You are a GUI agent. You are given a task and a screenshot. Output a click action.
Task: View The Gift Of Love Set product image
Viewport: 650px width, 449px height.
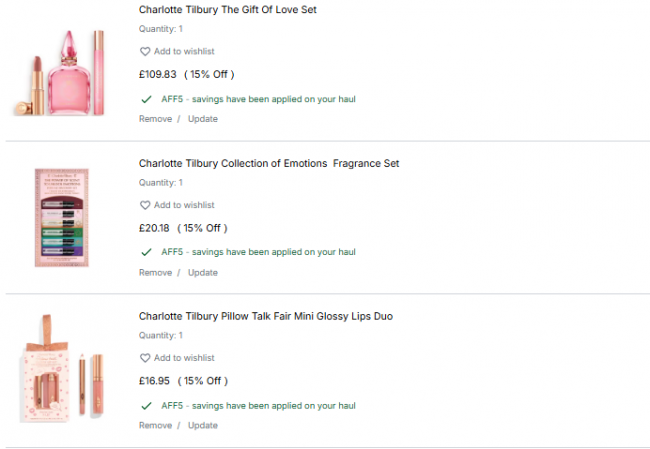click(65, 68)
